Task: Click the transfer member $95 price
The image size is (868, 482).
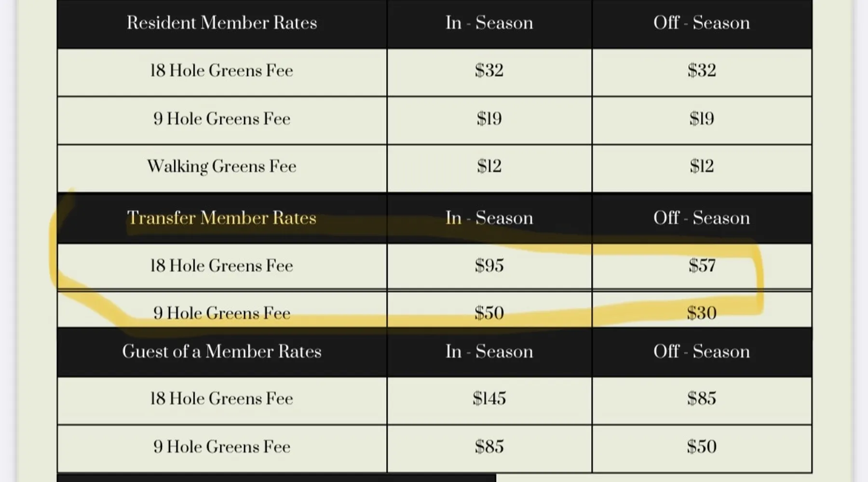Action: 489,266
